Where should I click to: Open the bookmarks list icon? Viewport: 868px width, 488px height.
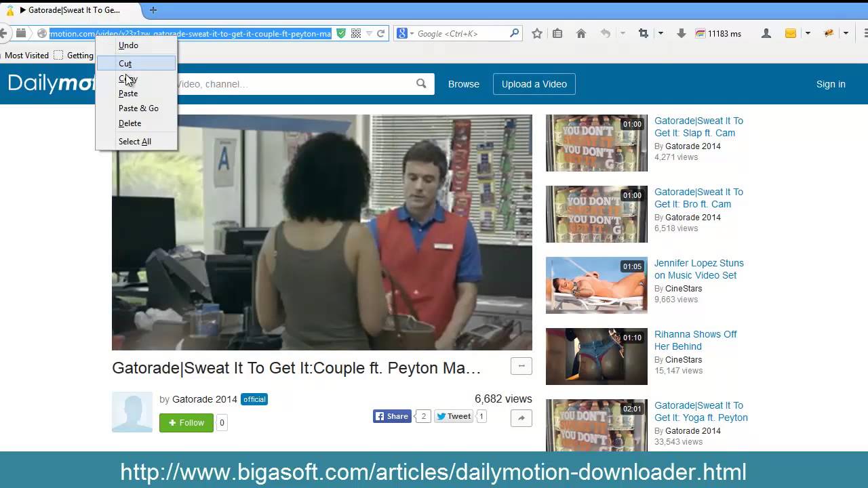tap(557, 33)
